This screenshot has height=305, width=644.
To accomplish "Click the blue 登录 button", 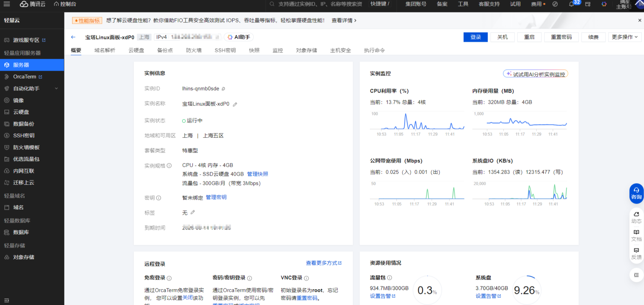I will 475,37.
